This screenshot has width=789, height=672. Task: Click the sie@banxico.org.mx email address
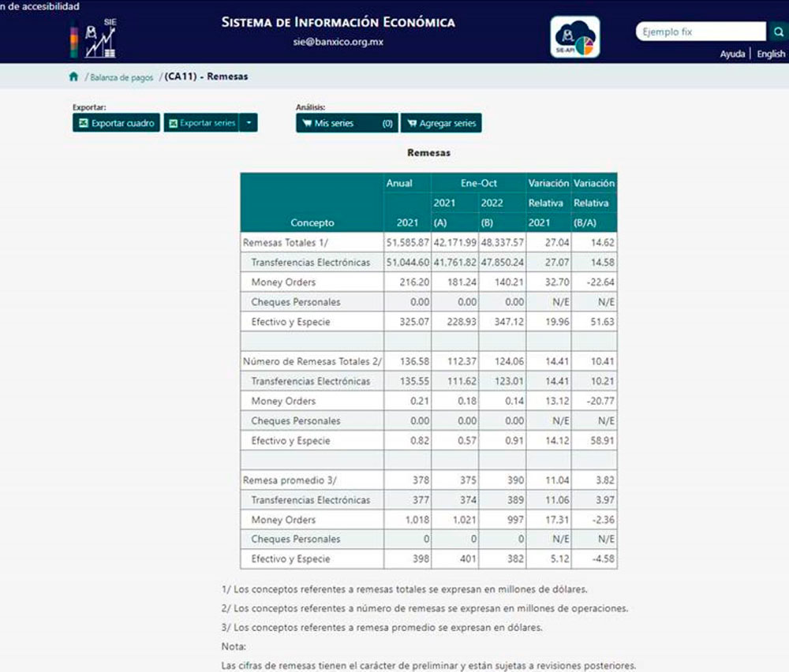tap(338, 42)
